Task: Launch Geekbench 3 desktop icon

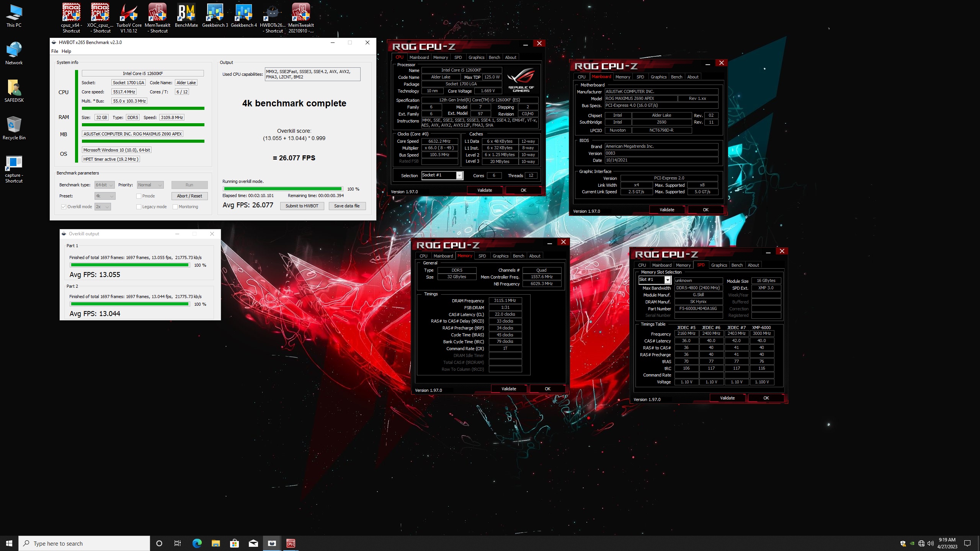Action: [x=215, y=15]
